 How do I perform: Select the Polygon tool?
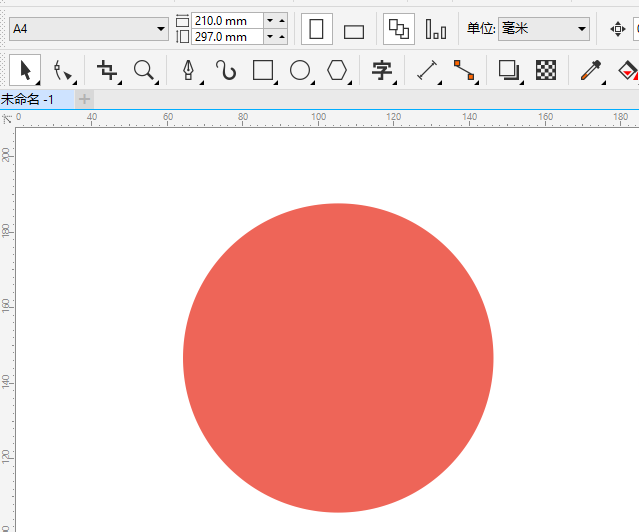click(x=338, y=70)
